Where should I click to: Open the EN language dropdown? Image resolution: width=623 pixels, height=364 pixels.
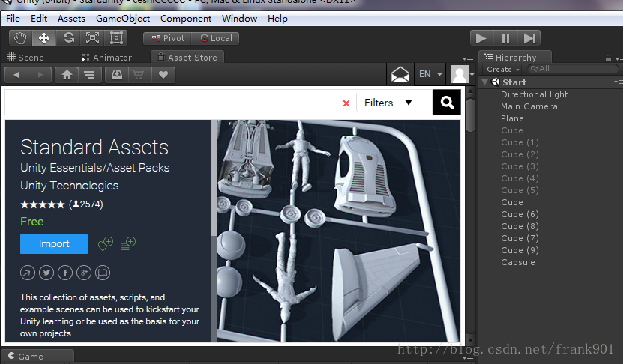[430, 74]
